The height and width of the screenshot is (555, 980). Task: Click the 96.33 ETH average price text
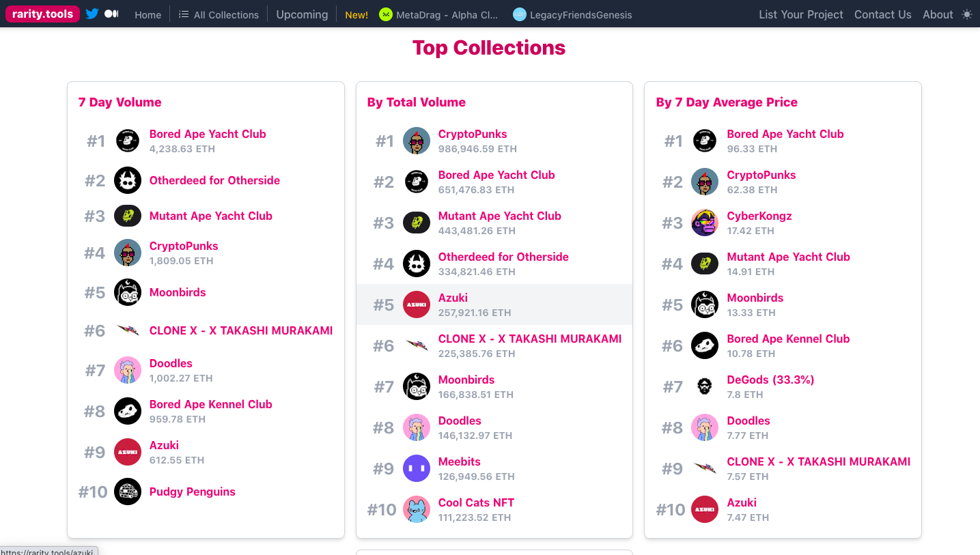point(752,149)
